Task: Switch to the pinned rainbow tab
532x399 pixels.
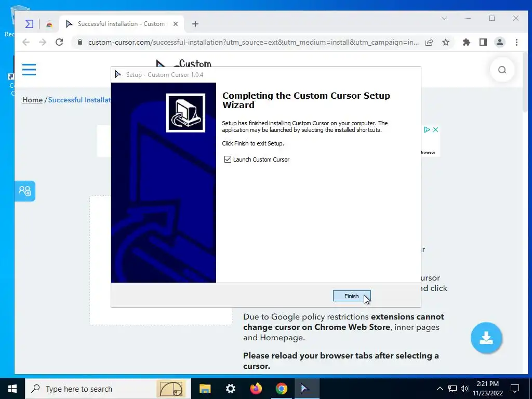Action: pyautogui.click(x=49, y=24)
